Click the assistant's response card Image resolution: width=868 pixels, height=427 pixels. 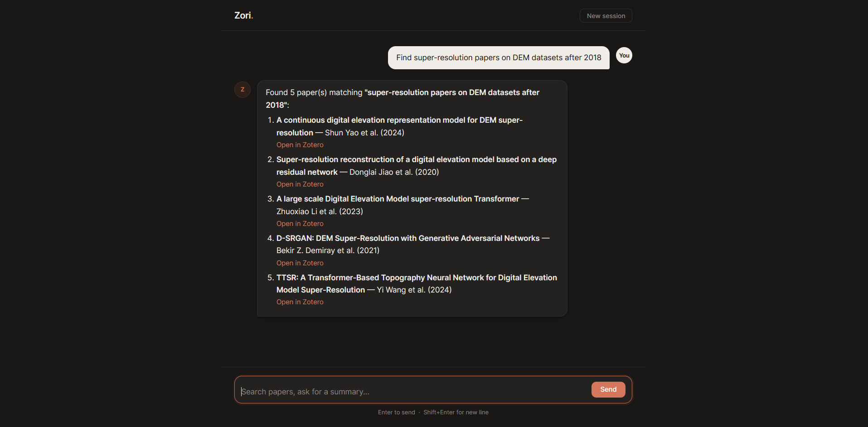[x=411, y=198]
